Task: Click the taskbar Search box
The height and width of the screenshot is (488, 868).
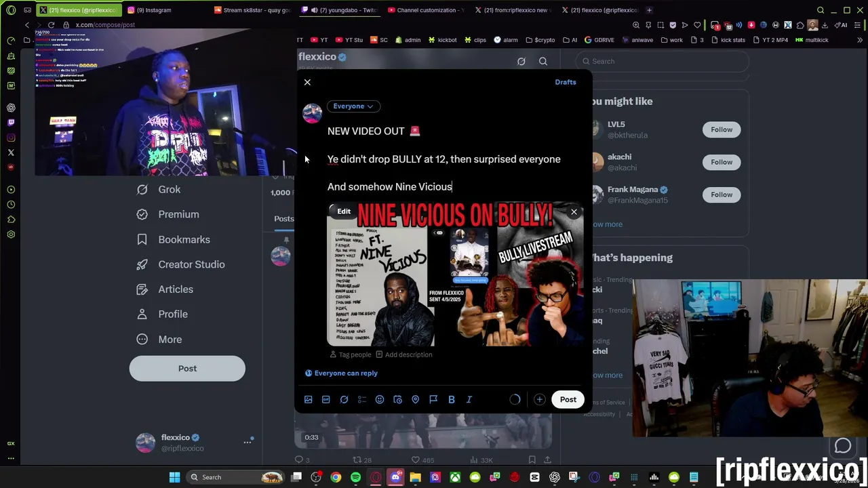Action: click(x=234, y=478)
